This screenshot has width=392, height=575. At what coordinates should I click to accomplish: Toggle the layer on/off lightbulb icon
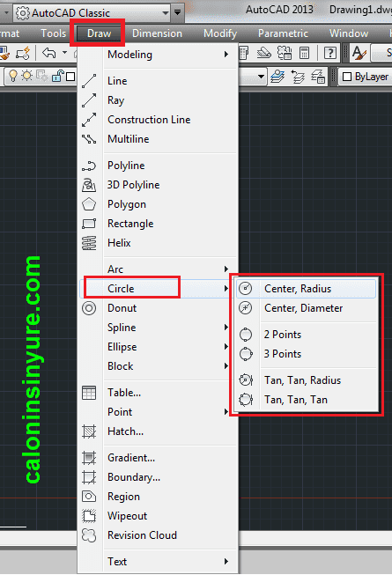tap(13, 76)
